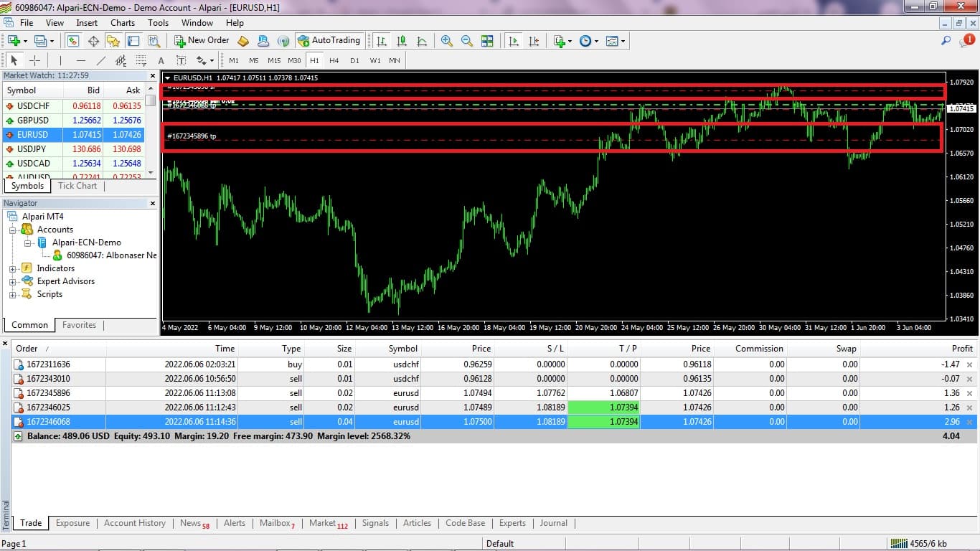Select the Fibonacci Retracement tool
Image resolution: width=980 pixels, height=551 pixels.
pyautogui.click(x=141, y=61)
